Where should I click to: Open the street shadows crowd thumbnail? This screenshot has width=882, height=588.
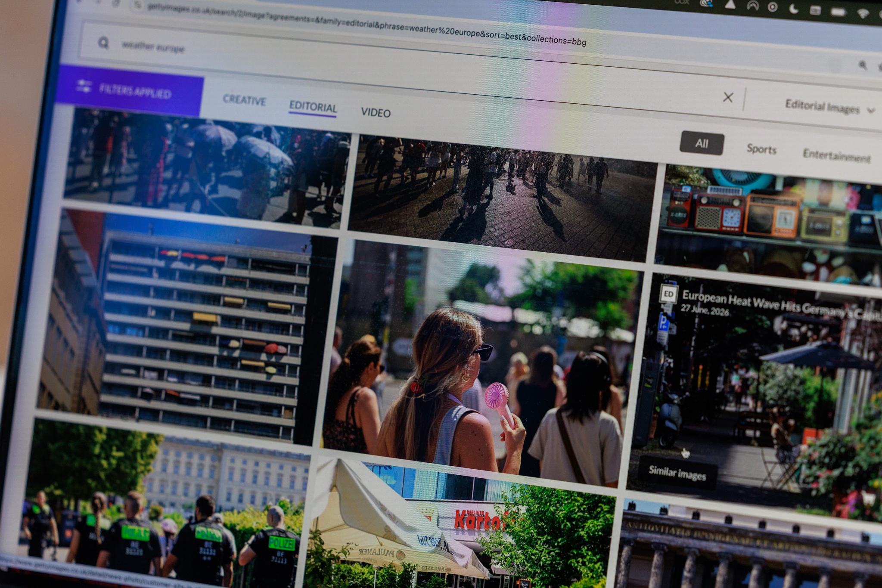(x=502, y=198)
